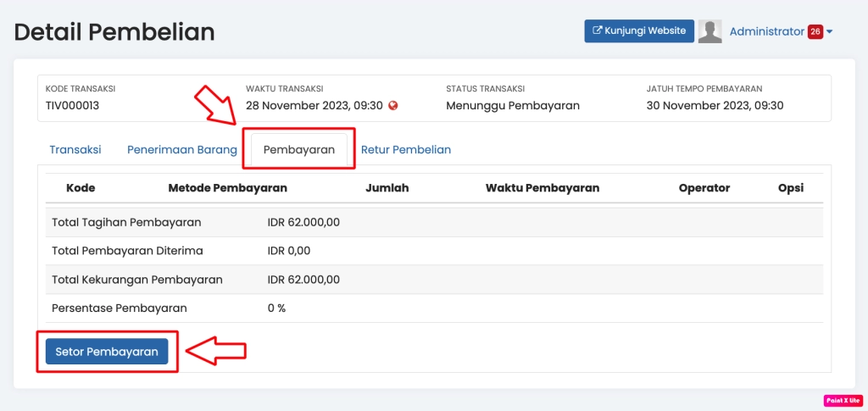Switch to the Penerimaan Barang tab

182,149
